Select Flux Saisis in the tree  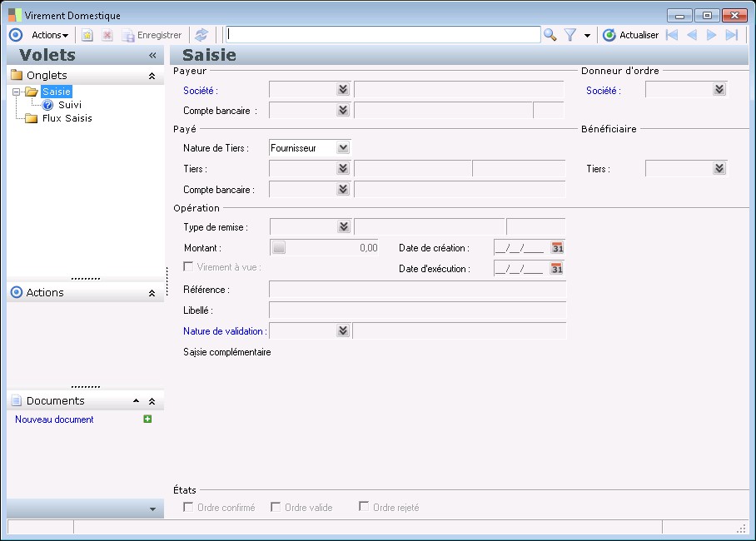pyautogui.click(x=67, y=118)
